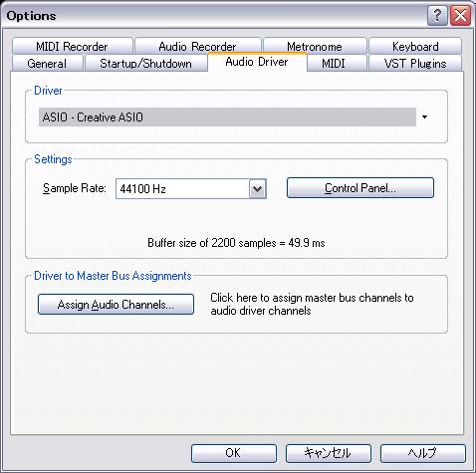The image size is (476, 473).
Task: Select the Audio Driver tab
Action: (257, 62)
